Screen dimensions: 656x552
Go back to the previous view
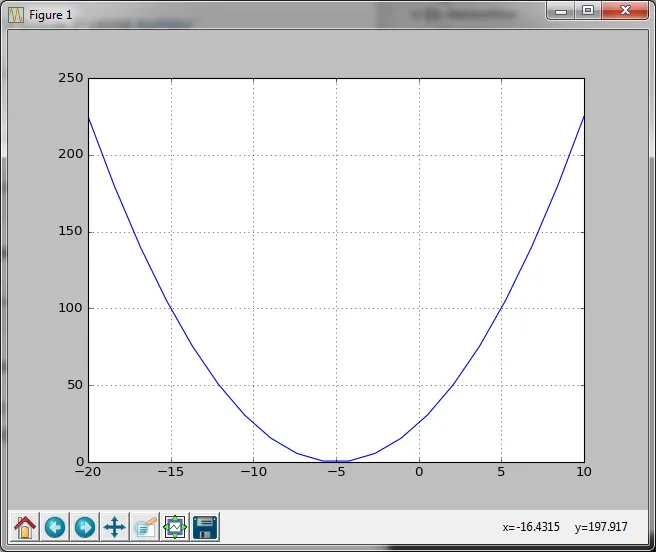(55, 526)
